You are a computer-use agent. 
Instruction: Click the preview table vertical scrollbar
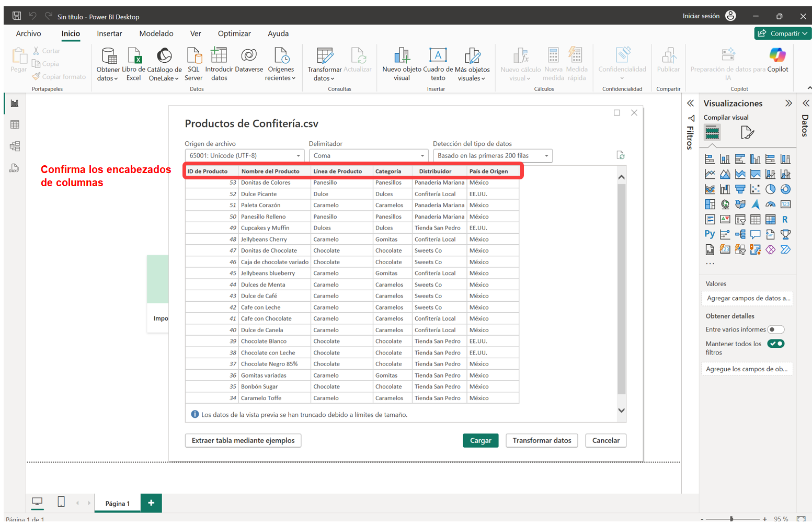pos(622,289)
